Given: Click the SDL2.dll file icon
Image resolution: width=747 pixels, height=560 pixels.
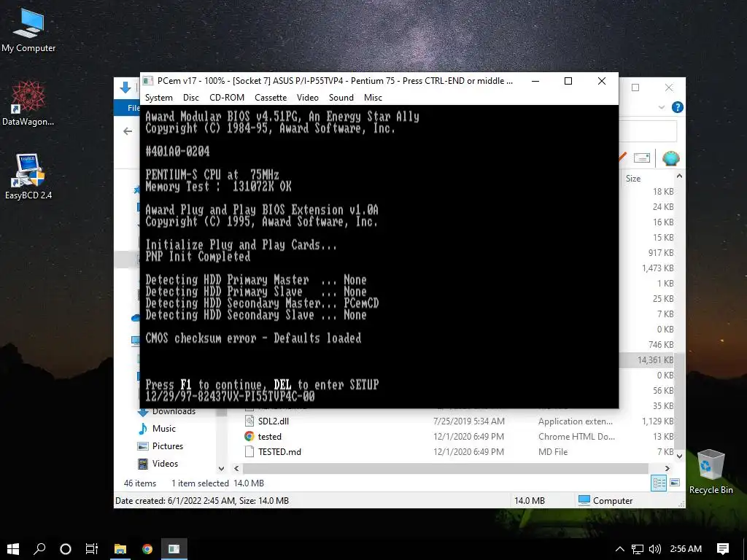Looking at the screenshot, I should click(x=249, y=421).
